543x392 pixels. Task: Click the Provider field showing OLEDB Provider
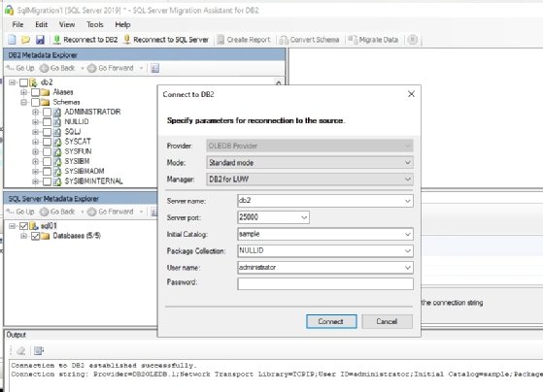click(x=310, y=146)
